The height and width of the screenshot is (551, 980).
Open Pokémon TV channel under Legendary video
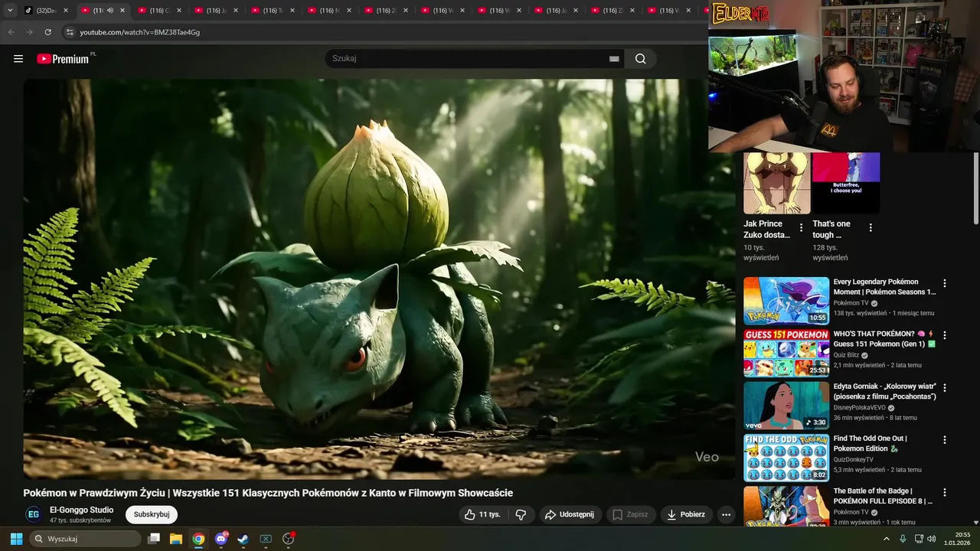tap(851, 303)
